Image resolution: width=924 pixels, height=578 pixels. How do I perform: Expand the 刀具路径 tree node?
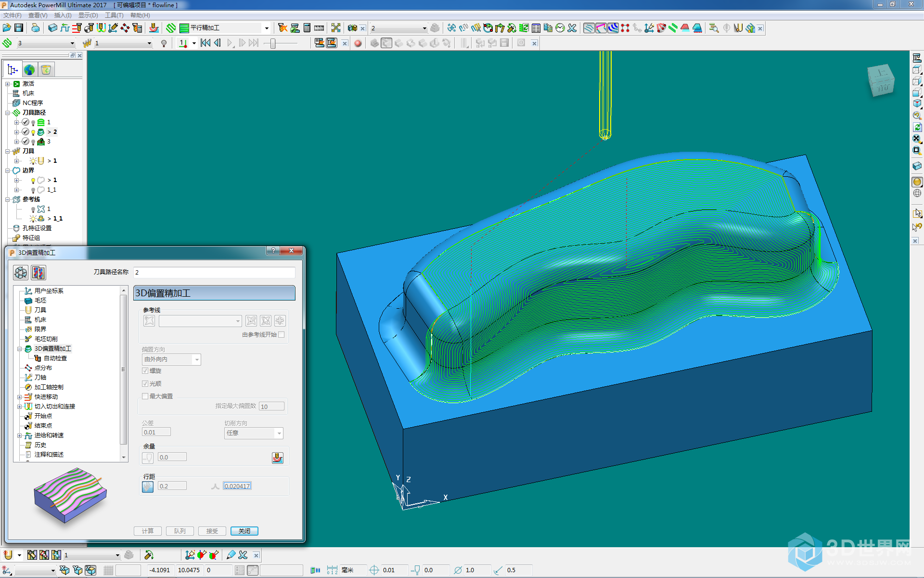8,113
